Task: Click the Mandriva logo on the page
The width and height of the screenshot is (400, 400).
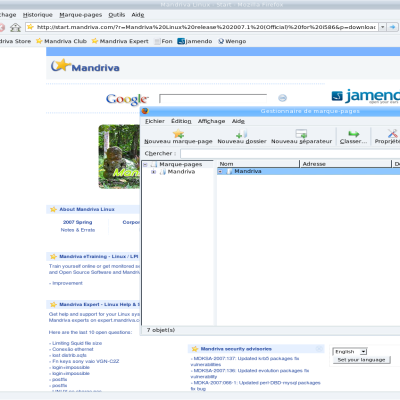Action: point(85,66)
